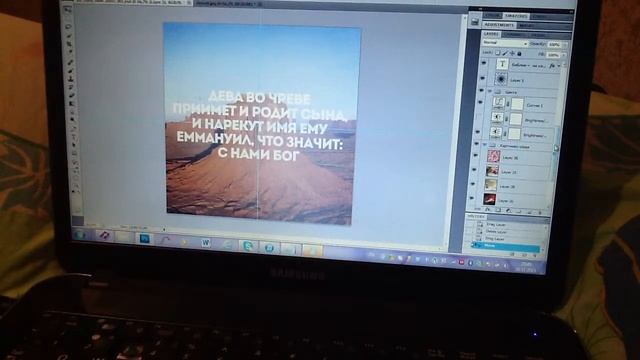The width and height of the screenshot is (640, 360).
Task: Click the add layer mask icon
Action: 498,211
